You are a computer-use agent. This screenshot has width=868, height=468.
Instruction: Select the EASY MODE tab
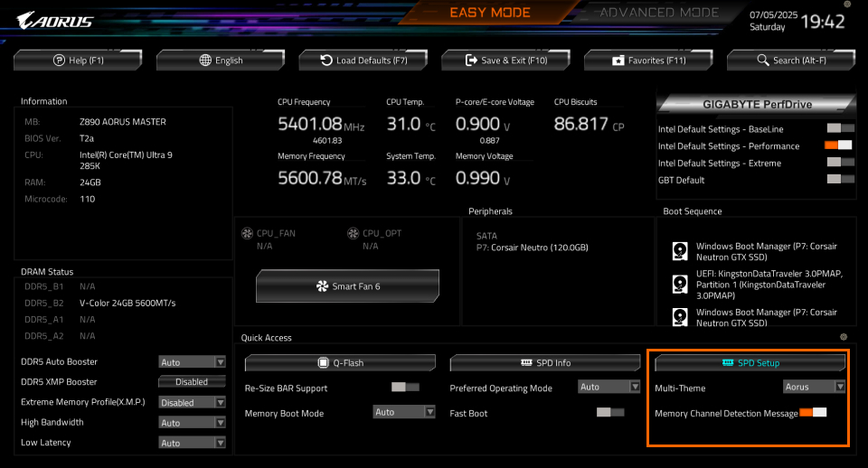490,13
